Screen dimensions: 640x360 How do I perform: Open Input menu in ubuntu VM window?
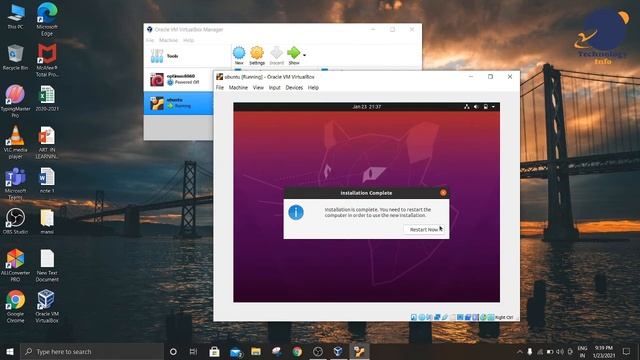[275, 88]
